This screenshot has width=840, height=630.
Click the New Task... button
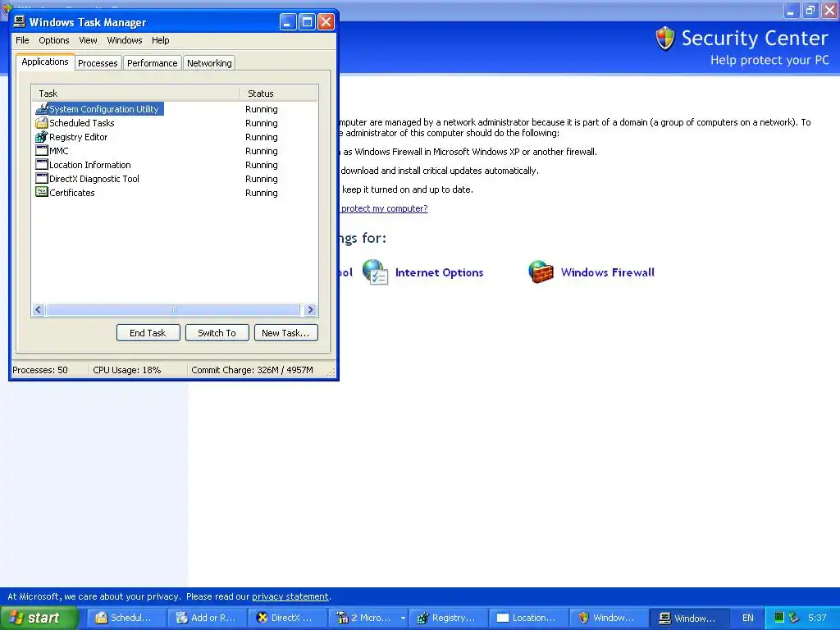285,333
